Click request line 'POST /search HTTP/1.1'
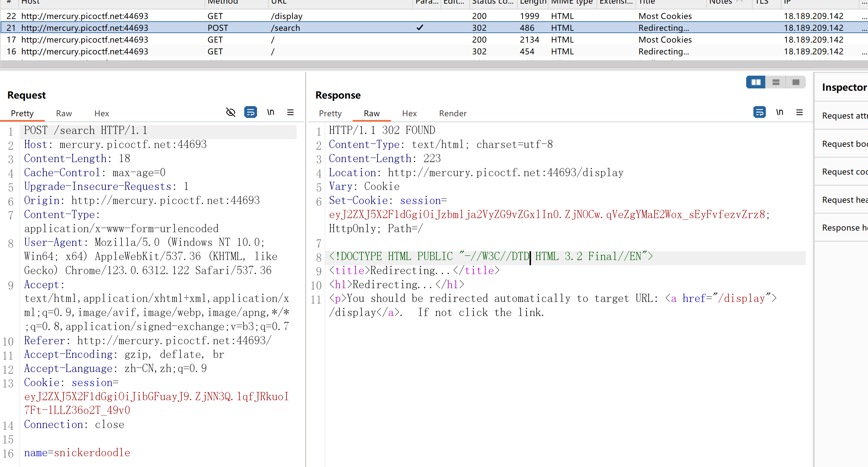This screenshot has width=868, height=467. pos(85,130)
